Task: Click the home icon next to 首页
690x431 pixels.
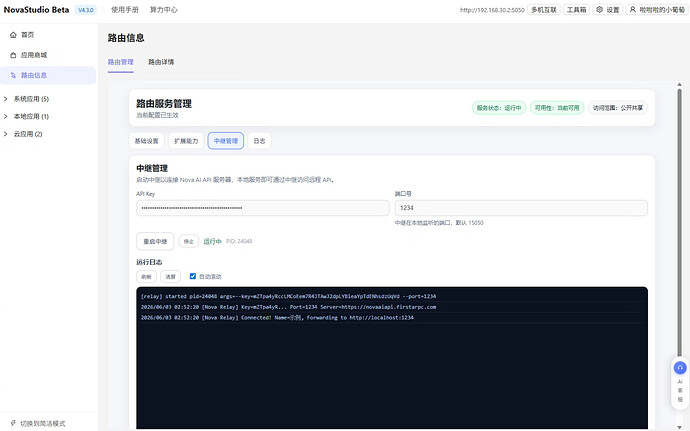Action: click(x=13, y=35)
